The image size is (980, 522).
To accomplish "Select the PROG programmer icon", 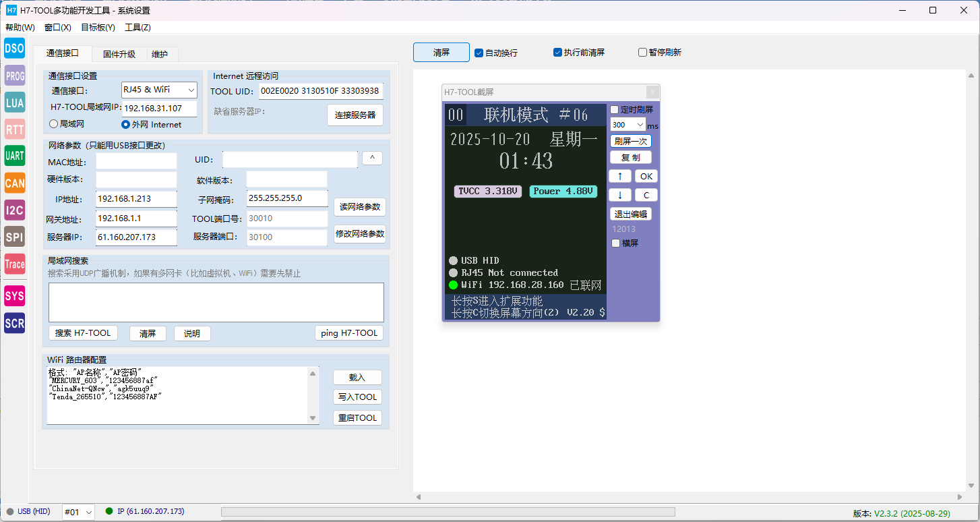I will [x=14, y=76].
